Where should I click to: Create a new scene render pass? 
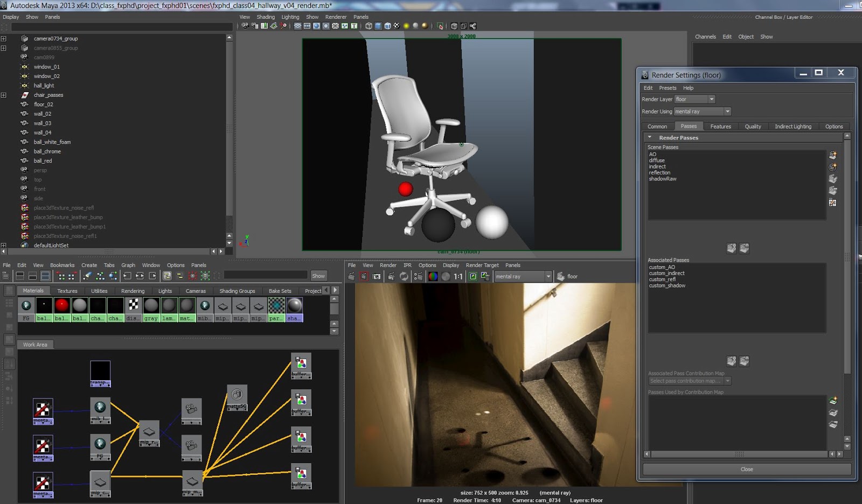pyautogui.click(x=832, y=155)
